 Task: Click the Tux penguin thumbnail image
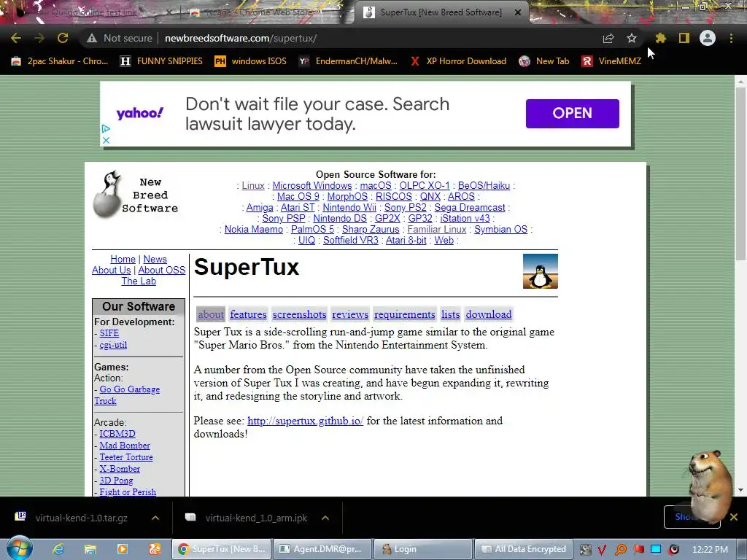[x=541, y=271]
